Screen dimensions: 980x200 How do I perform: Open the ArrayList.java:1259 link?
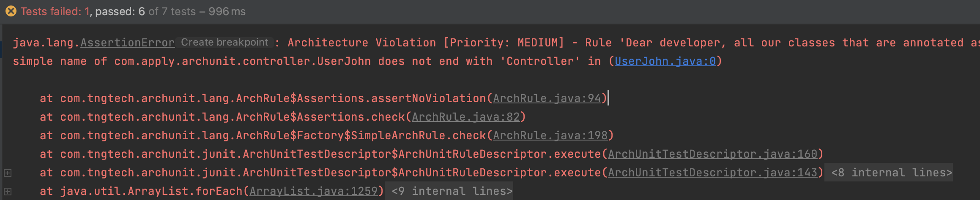(x=314, y=191)
